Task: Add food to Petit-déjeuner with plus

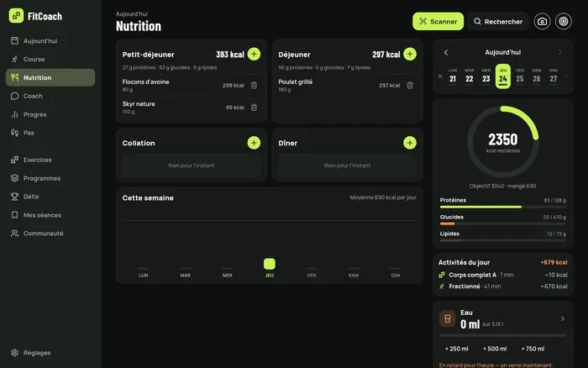Action: click(254, 54)
